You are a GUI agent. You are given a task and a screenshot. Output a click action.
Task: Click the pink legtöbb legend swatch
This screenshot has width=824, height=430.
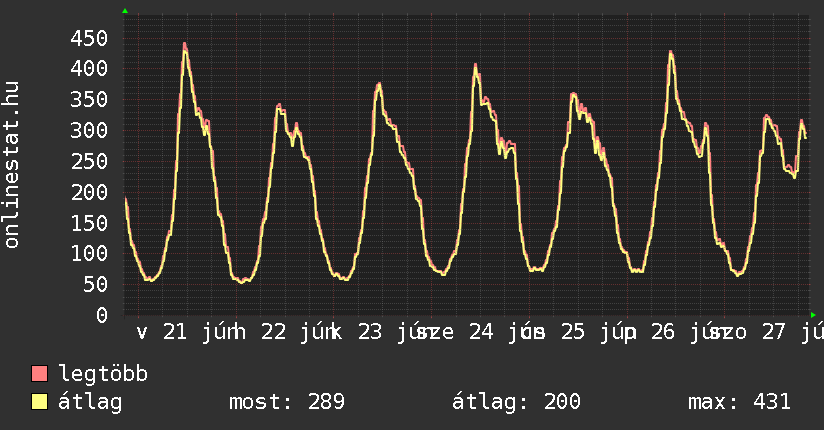pos(39,374)
